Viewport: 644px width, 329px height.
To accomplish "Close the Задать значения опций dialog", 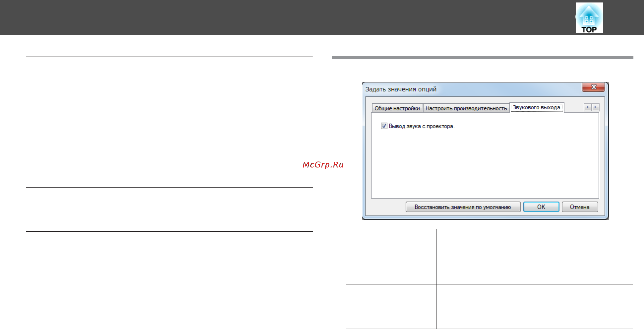I will pos(593,87).
